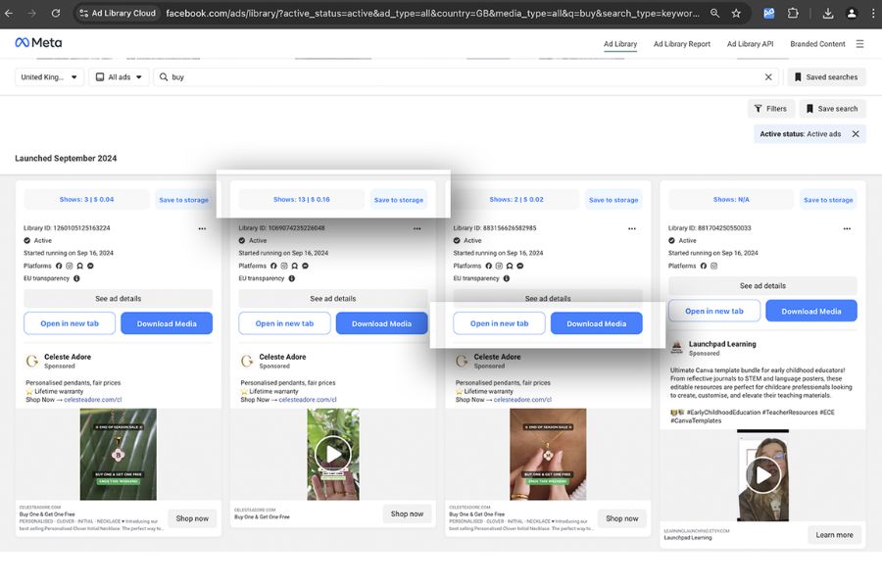This screenshot has width=882, height=588.
Task: Click EU transparency info icon in third ad card
Action: tap(507, 278)
